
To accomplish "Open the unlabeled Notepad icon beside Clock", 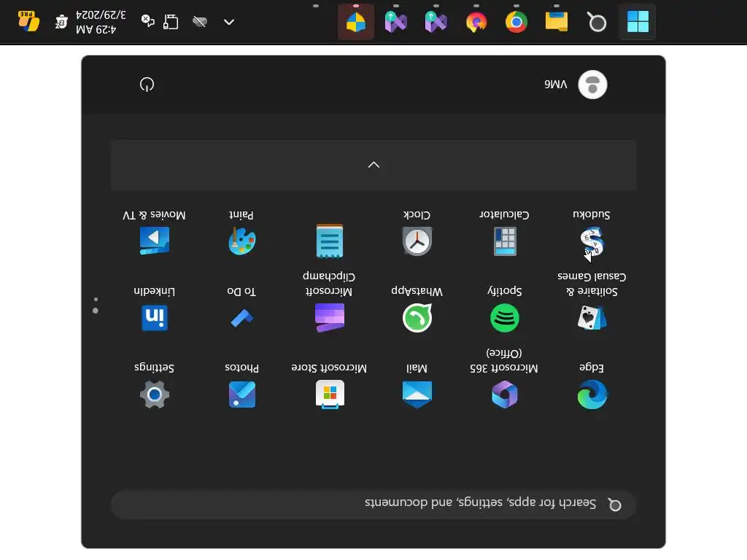I will 330,241.
